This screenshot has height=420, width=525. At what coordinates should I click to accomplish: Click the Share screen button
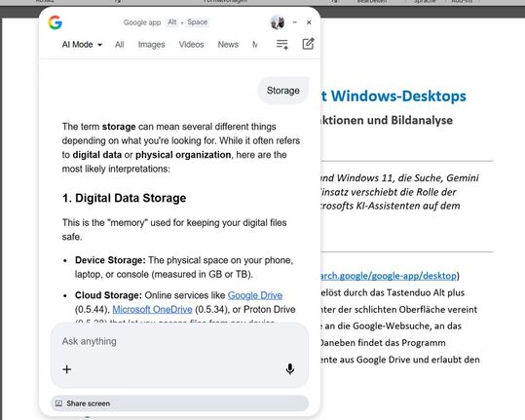pyautogui.click(x=179, y=403)
